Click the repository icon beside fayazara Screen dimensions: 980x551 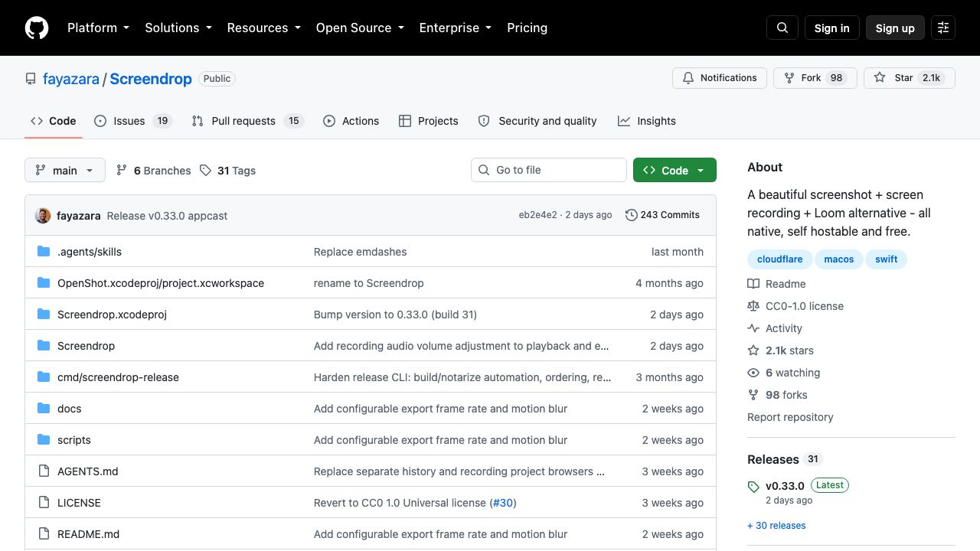tap(31, 79)
